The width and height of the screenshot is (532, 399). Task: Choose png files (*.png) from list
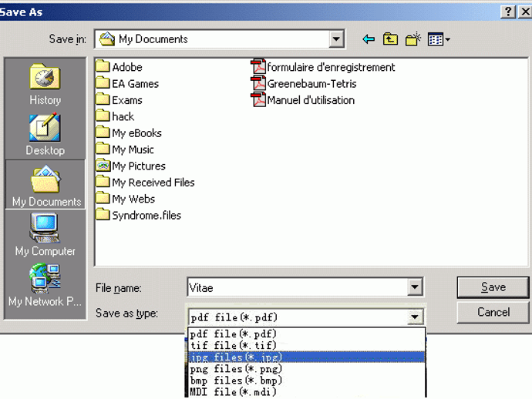[307, 368]
